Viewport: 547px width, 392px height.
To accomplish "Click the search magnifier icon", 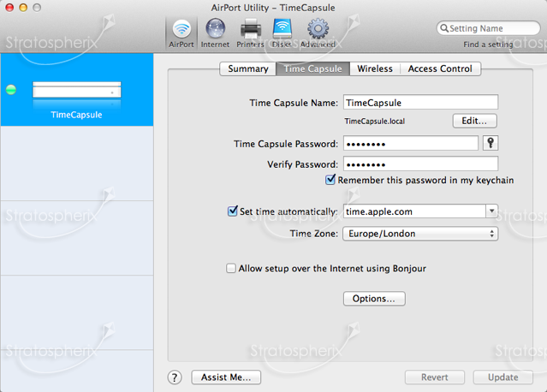I will coord(444,28).
